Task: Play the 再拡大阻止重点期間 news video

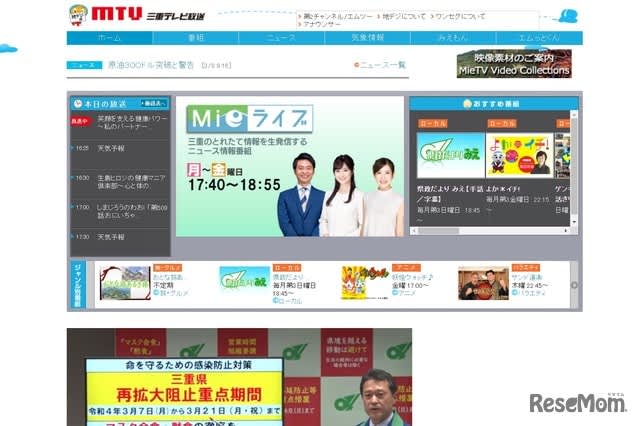Action: point(239,377)
